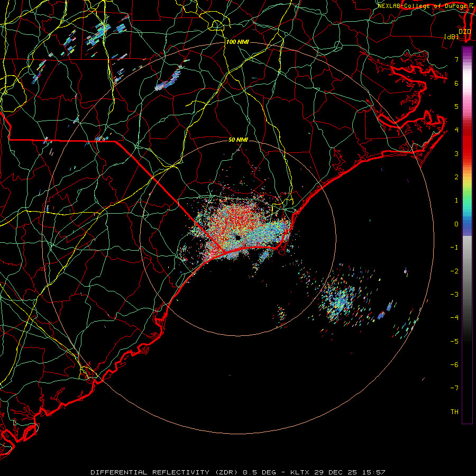The height and width of the screenshot is (476, 476).
Task: Click the 1 value on color scale
Action: click(456, 200)
